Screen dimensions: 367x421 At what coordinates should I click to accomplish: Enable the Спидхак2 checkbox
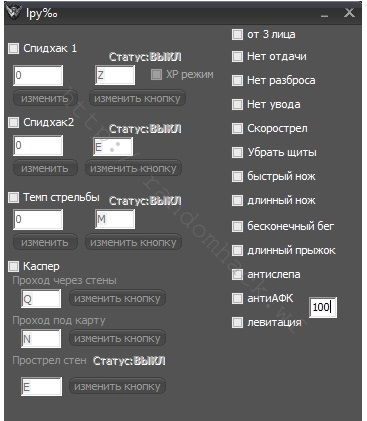pyautogui.click(x=13, y=122)
